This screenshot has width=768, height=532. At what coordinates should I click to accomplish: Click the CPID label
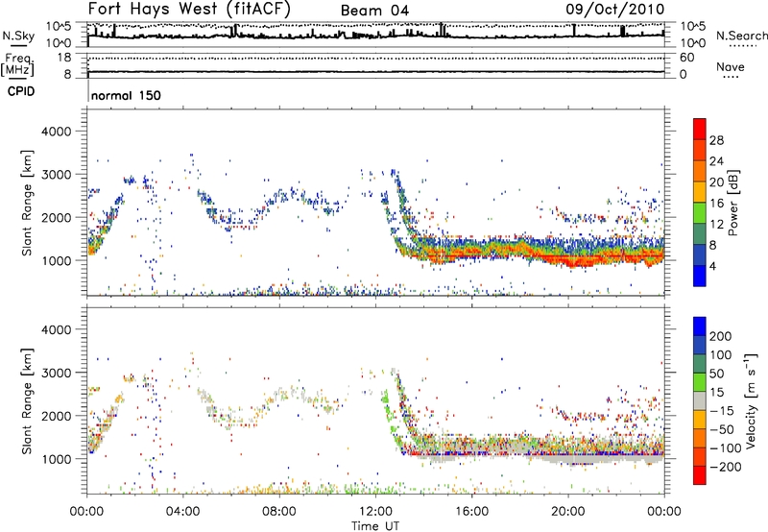(20, 91)
